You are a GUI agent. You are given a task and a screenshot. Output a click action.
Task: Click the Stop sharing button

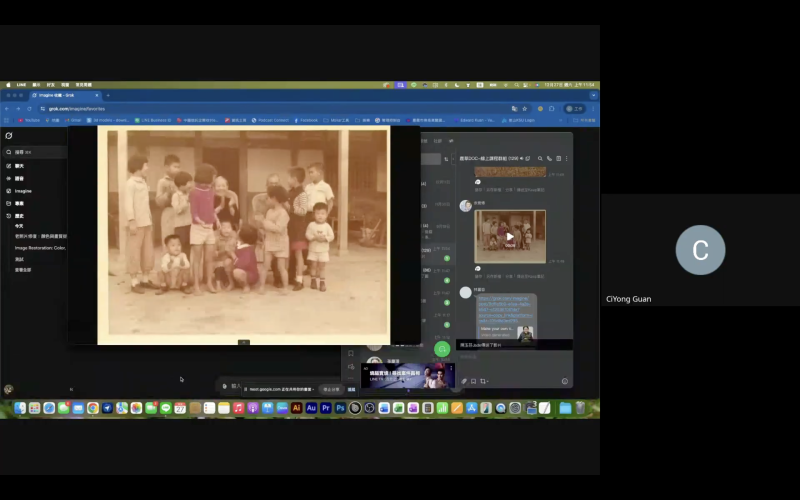click(x=331, y=389)
